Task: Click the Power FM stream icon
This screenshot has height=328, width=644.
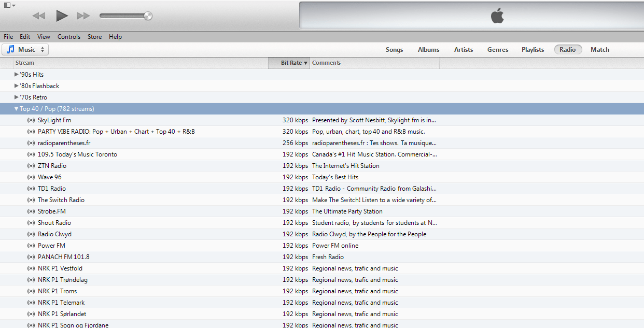Action: [31, 246]
